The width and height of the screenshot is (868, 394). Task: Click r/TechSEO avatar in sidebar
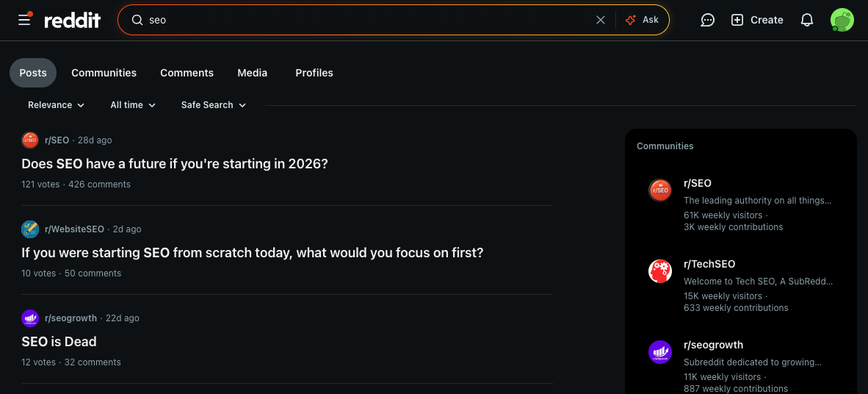pos(660,271)
